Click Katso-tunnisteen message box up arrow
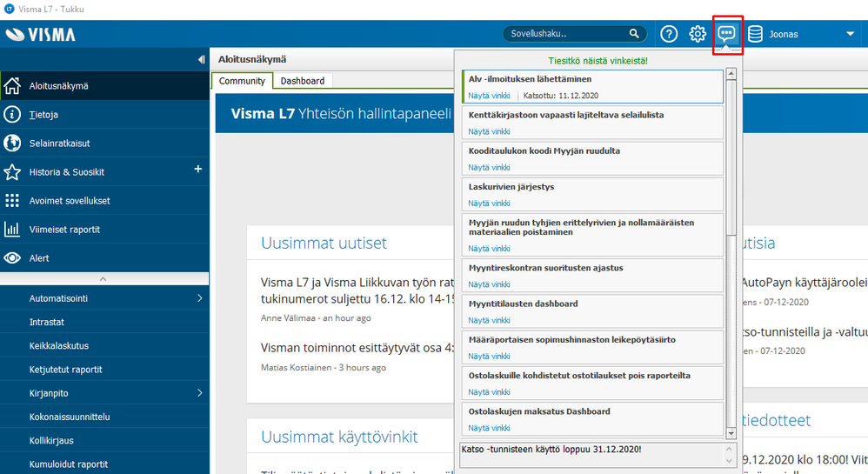This screenshot has width=868, height=474. (x=729, y=449)
